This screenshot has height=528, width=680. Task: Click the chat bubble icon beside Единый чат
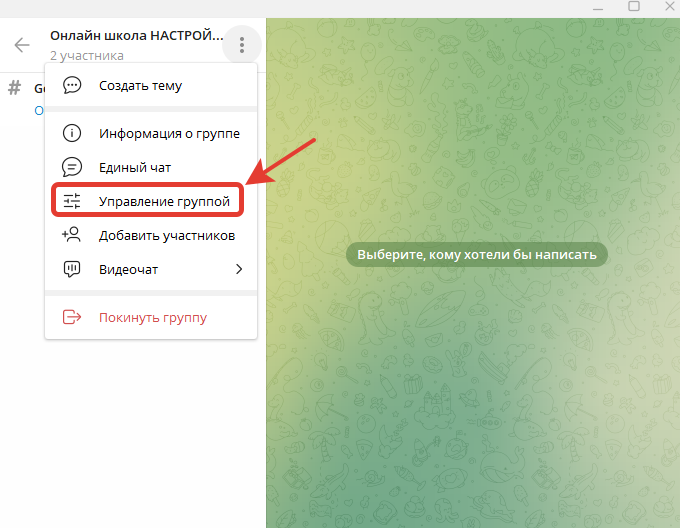(72, 167)
